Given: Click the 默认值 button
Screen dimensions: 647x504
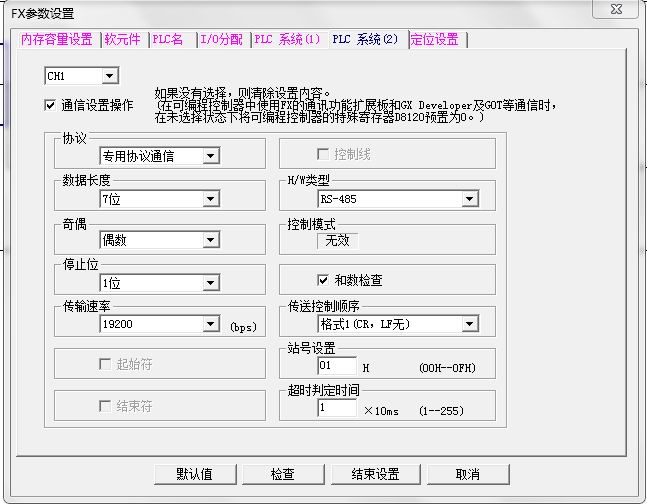Looking at the screenshot, I should (x=194, y=474).
